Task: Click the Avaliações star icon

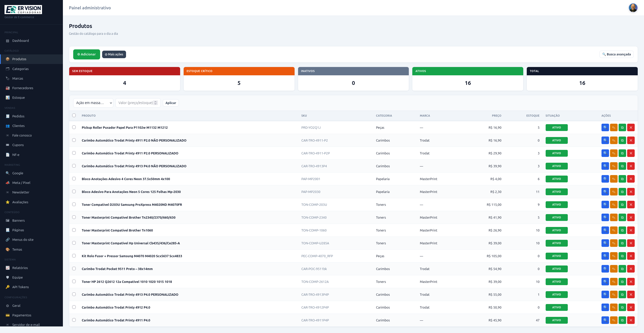Action: pos(8,202)
